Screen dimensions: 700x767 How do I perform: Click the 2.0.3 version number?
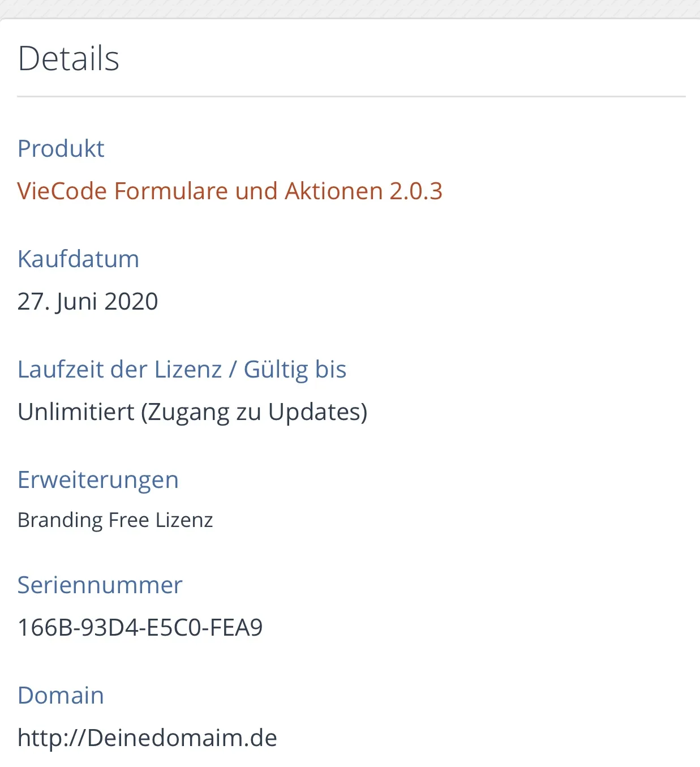coord(416,191)
